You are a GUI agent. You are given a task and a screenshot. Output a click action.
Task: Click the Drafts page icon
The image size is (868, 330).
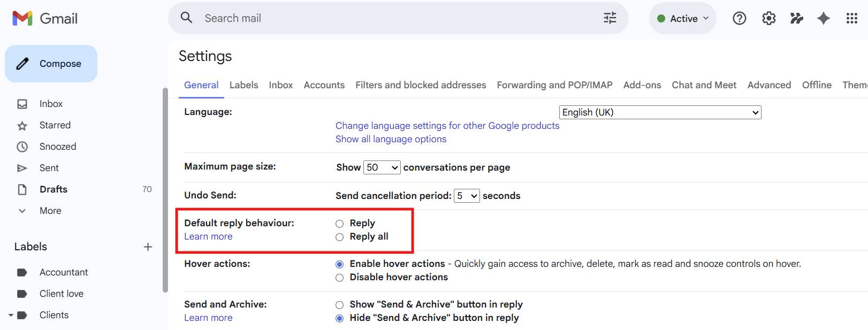[x=22, y=189]
